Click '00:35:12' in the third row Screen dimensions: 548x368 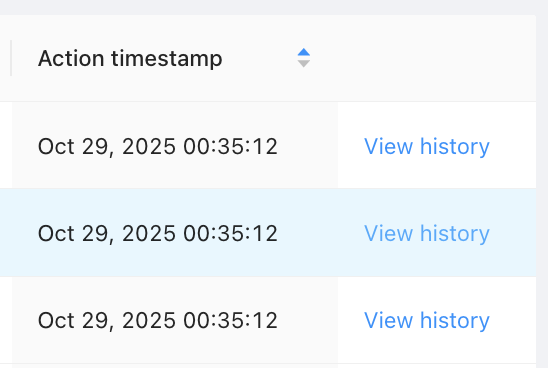231,320
